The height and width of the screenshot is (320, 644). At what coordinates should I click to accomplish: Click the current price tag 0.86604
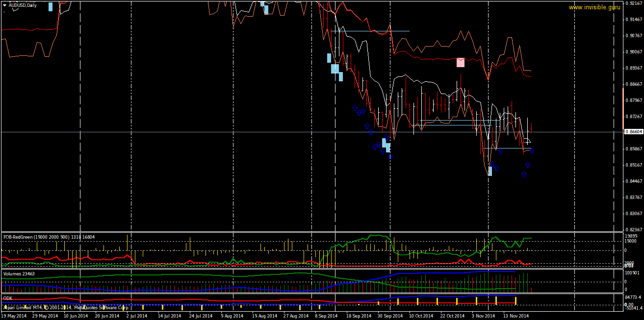633,132
